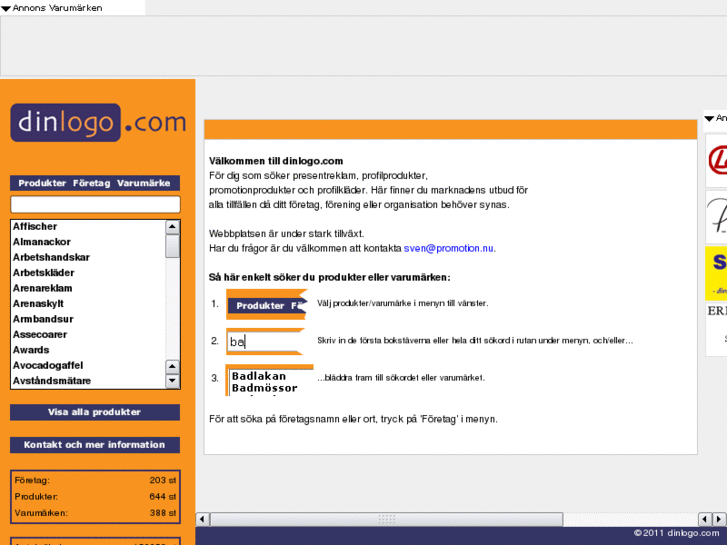The image size is (727, 545).
Task: Open the handwritten signature logo advertisement
Action: point(716,217)
